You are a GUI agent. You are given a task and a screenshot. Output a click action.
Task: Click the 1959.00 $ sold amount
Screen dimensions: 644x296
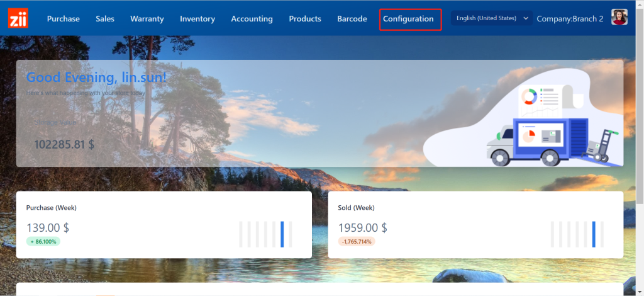coord(363,227)
